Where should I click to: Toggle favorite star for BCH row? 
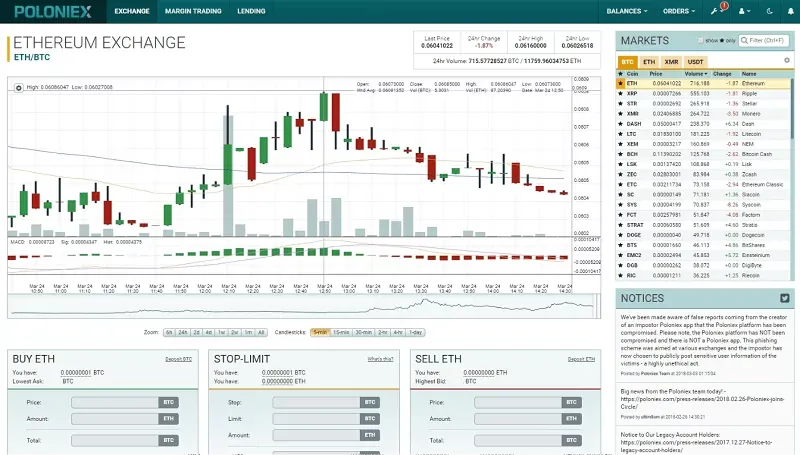tap(620, 154)
